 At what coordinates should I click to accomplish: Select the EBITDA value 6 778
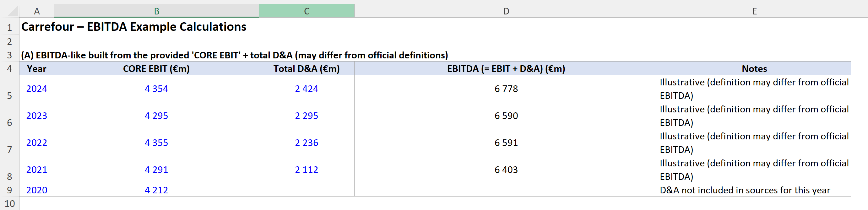[506, 89]
